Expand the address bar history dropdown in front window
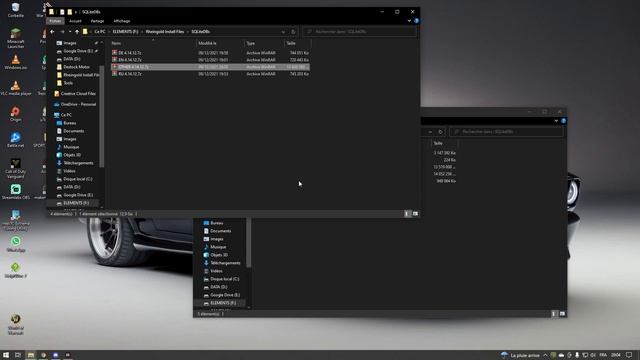This screenshot has width=640, height=360. 283,31
